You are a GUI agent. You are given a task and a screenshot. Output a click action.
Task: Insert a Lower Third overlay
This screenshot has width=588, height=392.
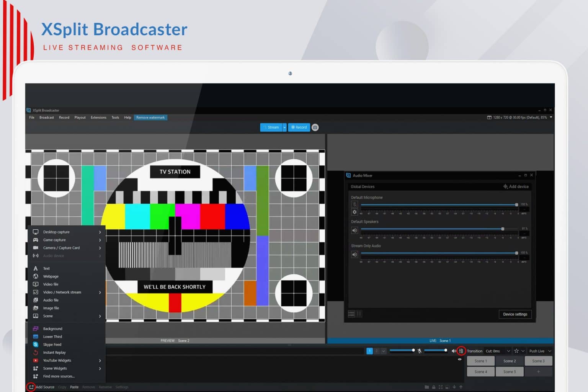tap(52, 336)
